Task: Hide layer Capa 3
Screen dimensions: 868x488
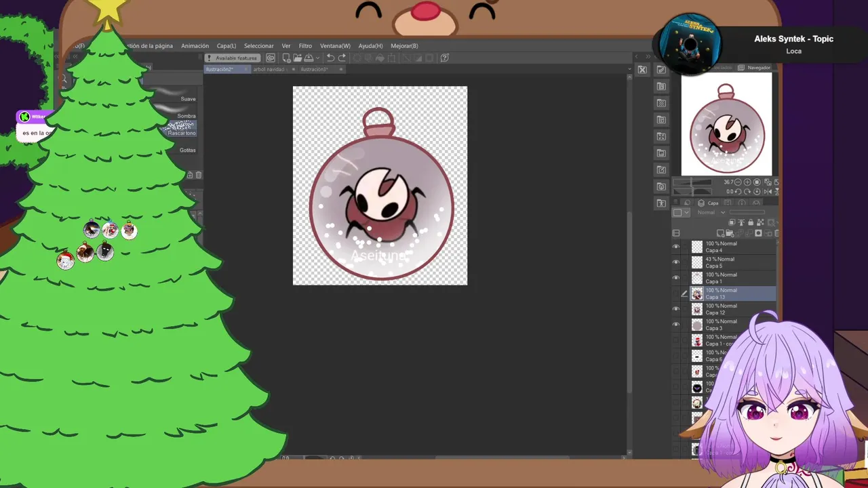Action: [675, 325]
